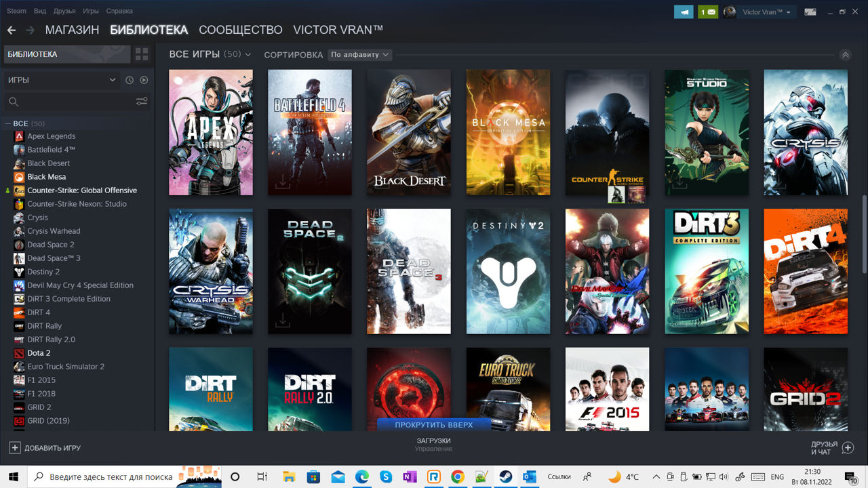Open the Crysis Warhead cover
The width and height of the screenshot is (868, 488).
(211, 271)
